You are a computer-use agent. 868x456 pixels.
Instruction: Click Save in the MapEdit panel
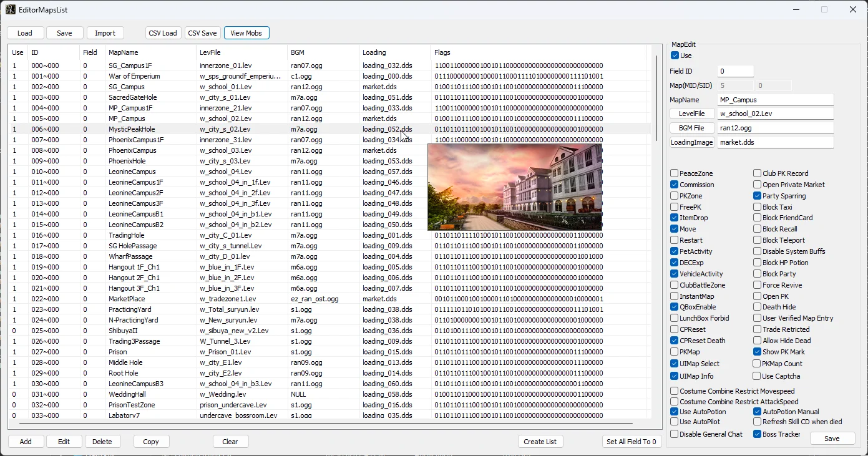pyautogui.click(x=832, y=439)
